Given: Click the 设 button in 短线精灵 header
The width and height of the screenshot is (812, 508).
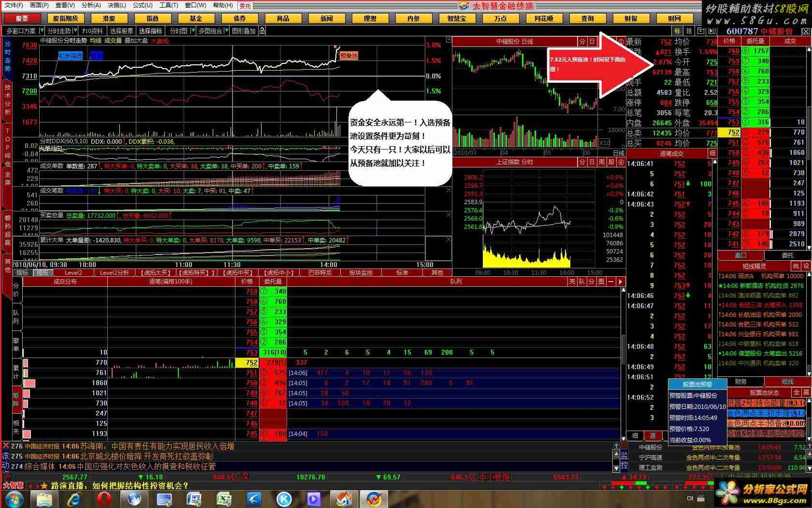Looking at the screenshot, I should [x=806, y=266].
